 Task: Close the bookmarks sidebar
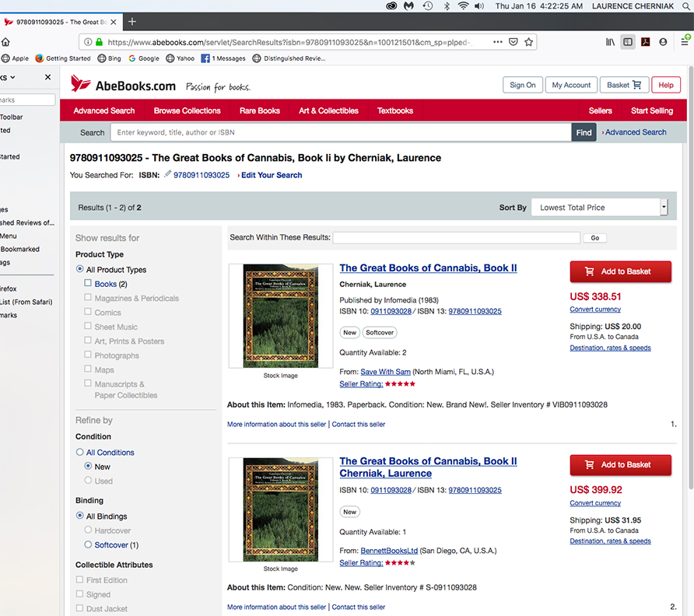pyautogui.click(x=47, y=77)
